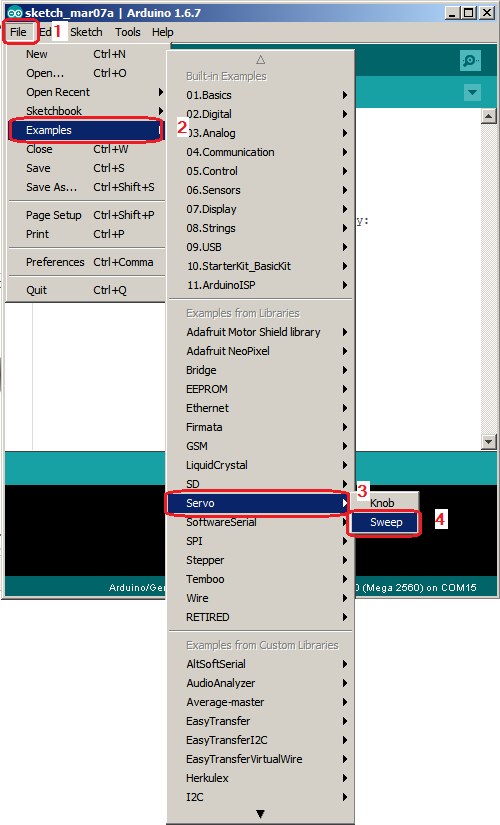Open AudioAnalyzer custom examples
Viewport: 500px width, 825px height.
(x=261, y=683)
